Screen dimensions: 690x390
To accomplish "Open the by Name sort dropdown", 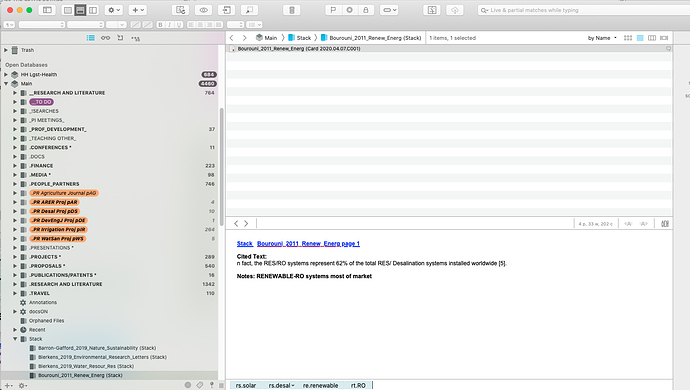I will [x=602, y=38].
